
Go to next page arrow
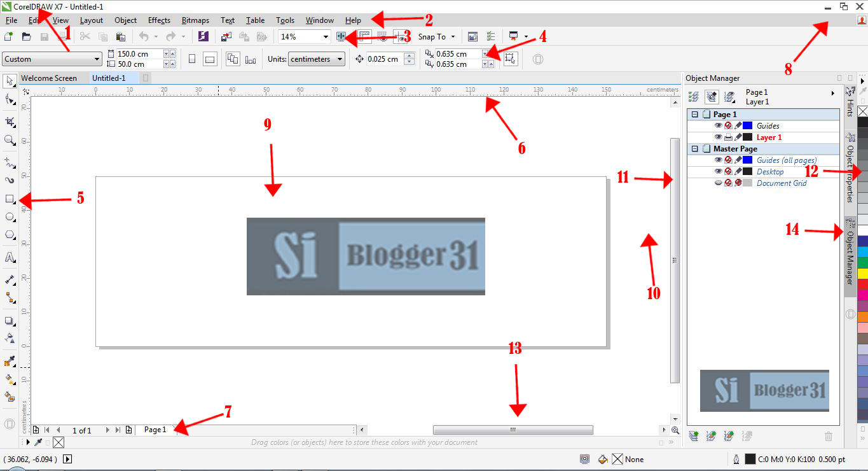click(x=107, y=430)
